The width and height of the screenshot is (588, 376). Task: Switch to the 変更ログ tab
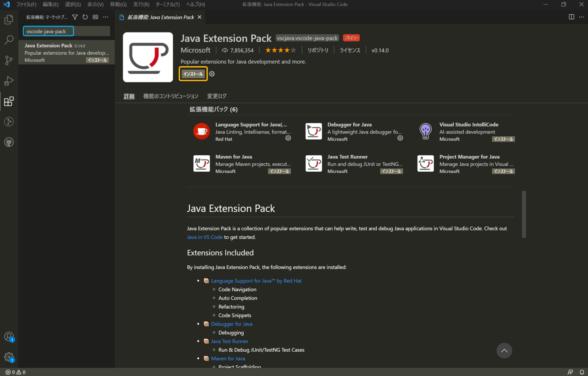217,96
